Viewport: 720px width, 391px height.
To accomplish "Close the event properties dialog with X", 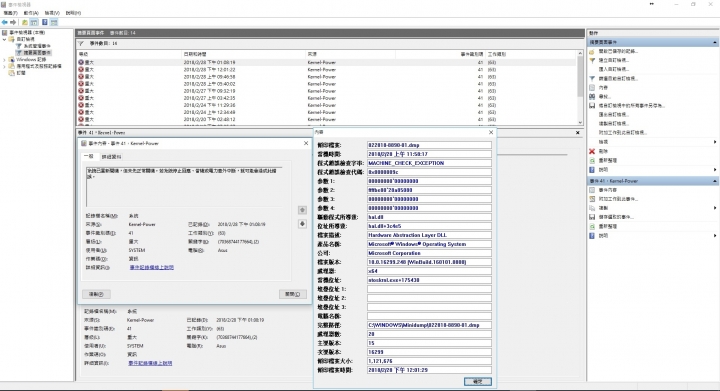I will tap(306, 143).
